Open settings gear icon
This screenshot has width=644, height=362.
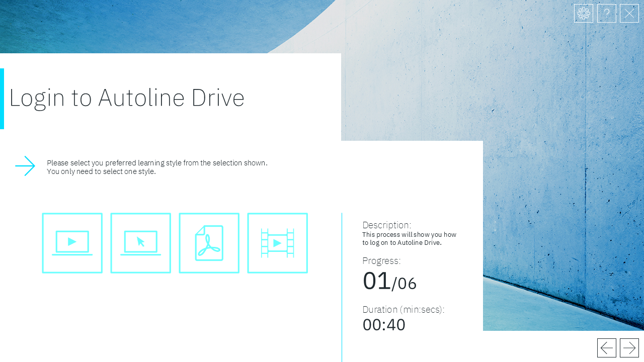pos(584,13)
